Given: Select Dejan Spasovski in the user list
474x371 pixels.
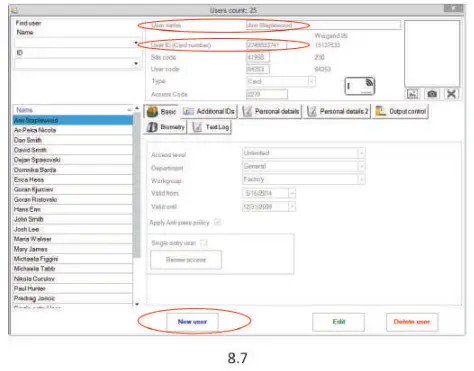Looking at the screenshot, I should pyautogui.click(x=73, y=160).
